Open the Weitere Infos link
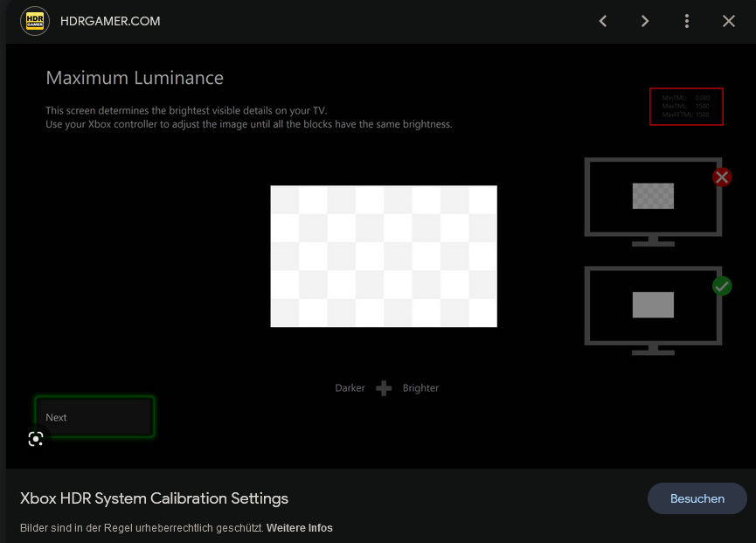 coord(300,528)
